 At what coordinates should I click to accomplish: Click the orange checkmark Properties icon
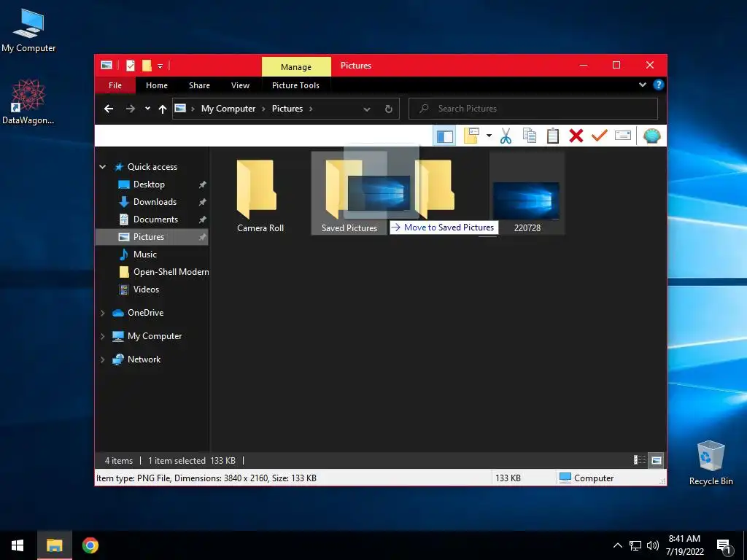[x=600, y=136]
